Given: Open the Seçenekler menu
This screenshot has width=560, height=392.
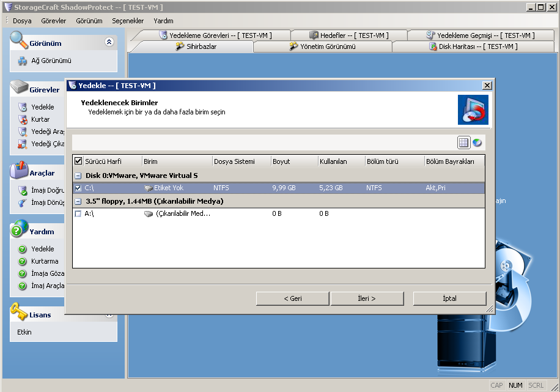Looking at the screenshot, I should click(128, 21).
